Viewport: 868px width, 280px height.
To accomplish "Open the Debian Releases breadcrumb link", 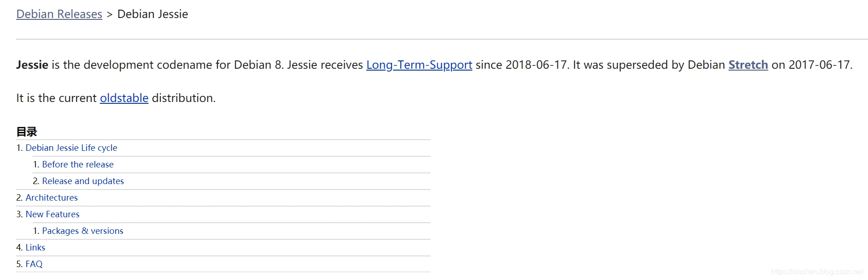I will pyautogui.click(x=59, y=14).
